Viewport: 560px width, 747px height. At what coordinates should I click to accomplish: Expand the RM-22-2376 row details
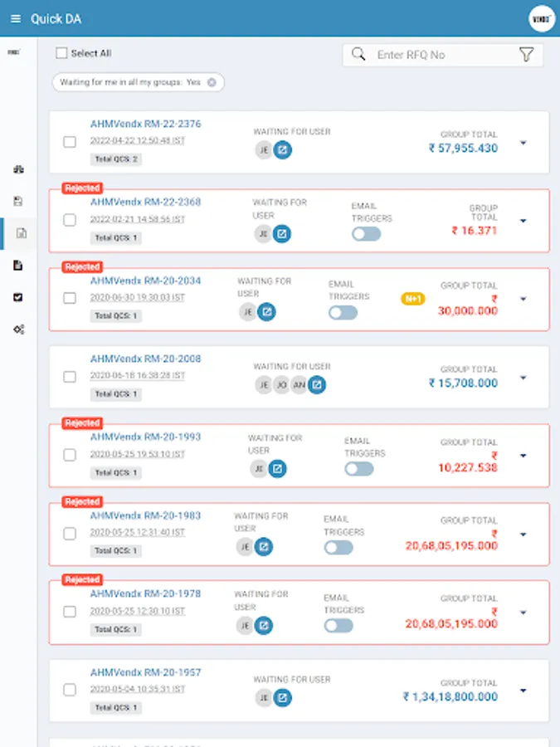523,143
